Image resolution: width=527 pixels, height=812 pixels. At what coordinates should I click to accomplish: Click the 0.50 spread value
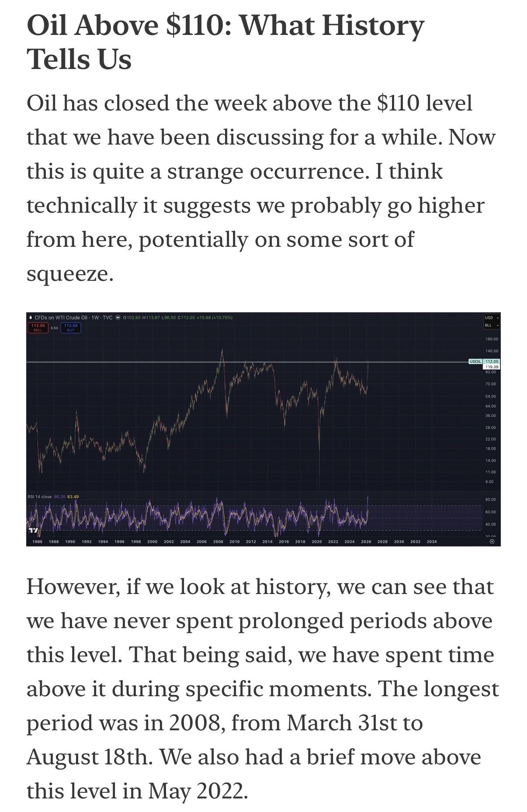pyautogui.click(x=54, y=328)
